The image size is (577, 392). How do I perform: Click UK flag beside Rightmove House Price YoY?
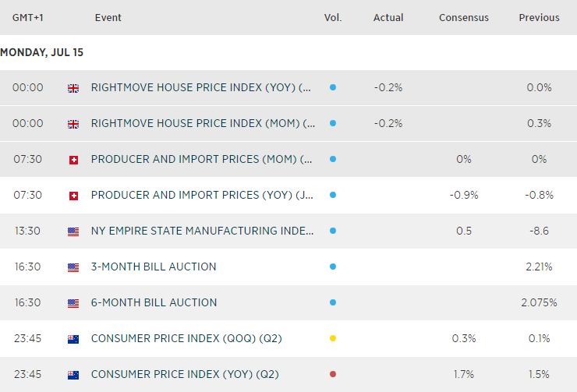74,88
